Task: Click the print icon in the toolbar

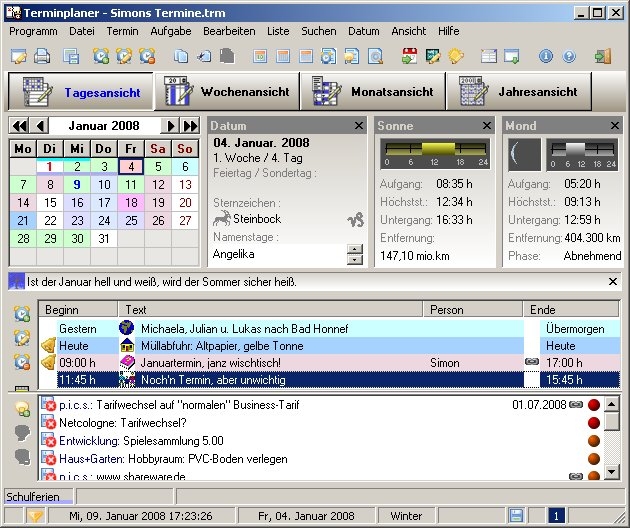Action: click(x=42, y=56)
